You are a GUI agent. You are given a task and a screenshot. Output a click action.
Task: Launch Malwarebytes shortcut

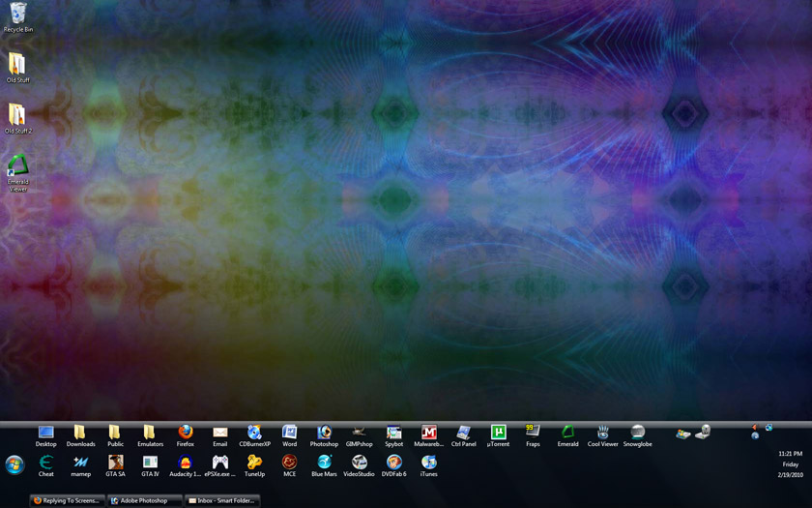[x=429, y=436]
